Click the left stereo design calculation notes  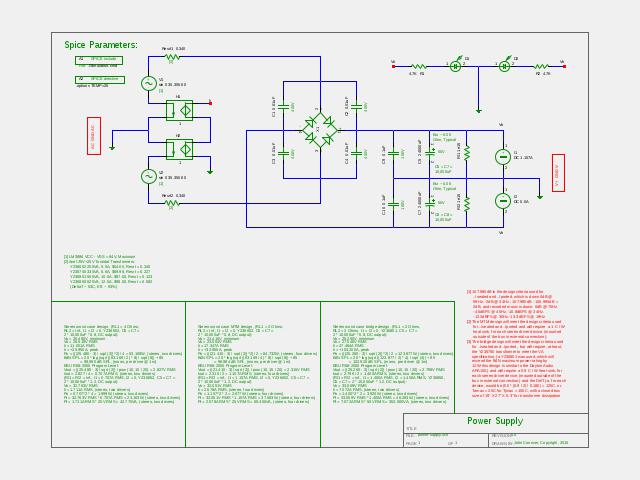123,364
